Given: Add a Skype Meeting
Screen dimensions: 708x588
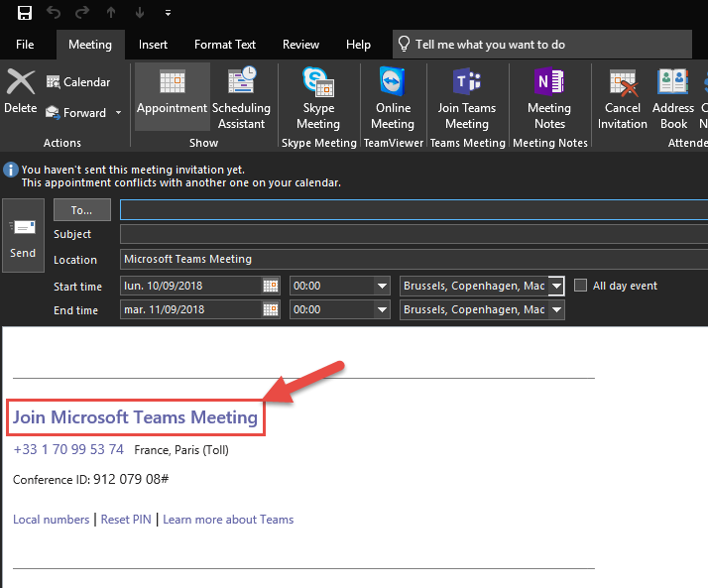Looking at the screenshot, I should tap(318, 97).
